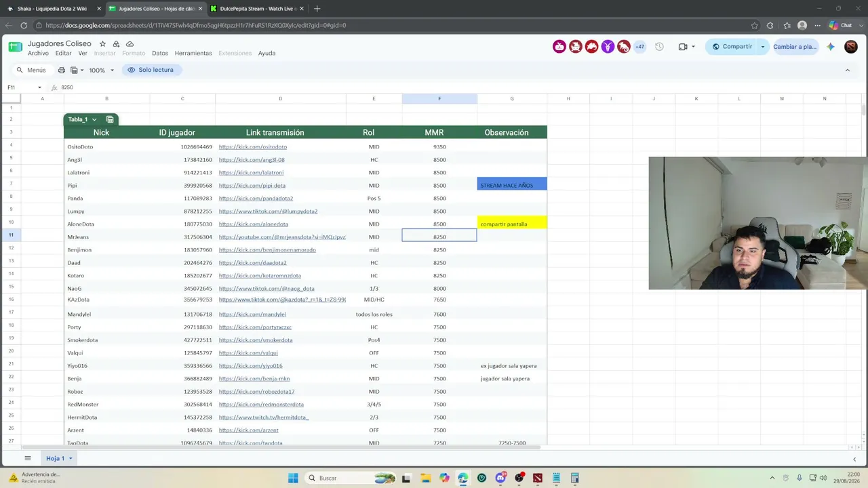The width and height of the screenshot is (868, 488).
Task: Switch to the DulcePepita Stream browser tab
Action: 258,9
